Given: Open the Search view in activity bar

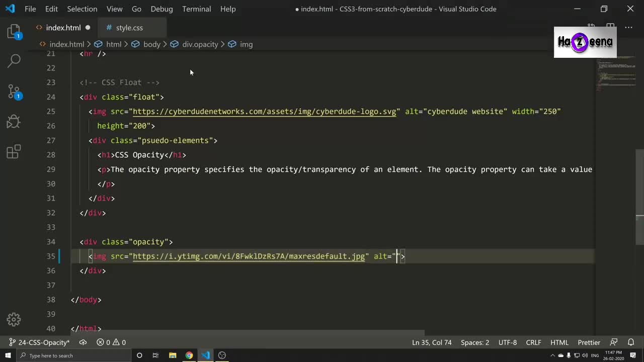Looking at the screenshot, I should tap(14, 61).
